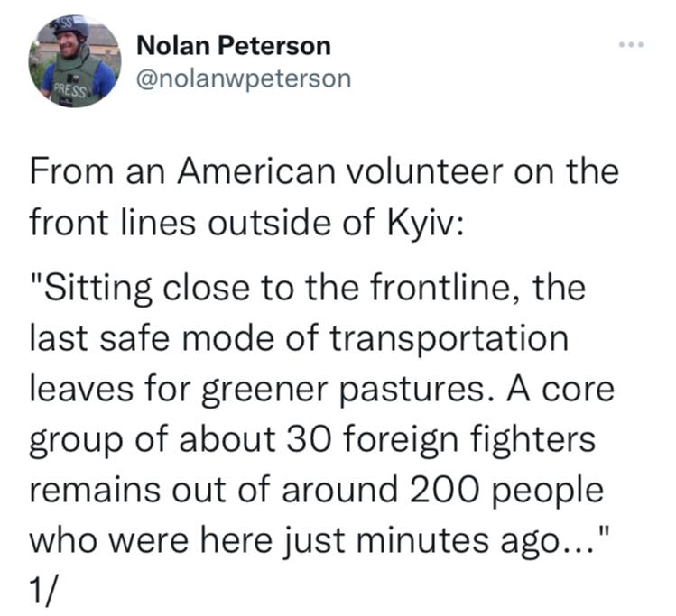Open the @nolanwpeterson handle link
676x616 pixels.
[244, 79]
